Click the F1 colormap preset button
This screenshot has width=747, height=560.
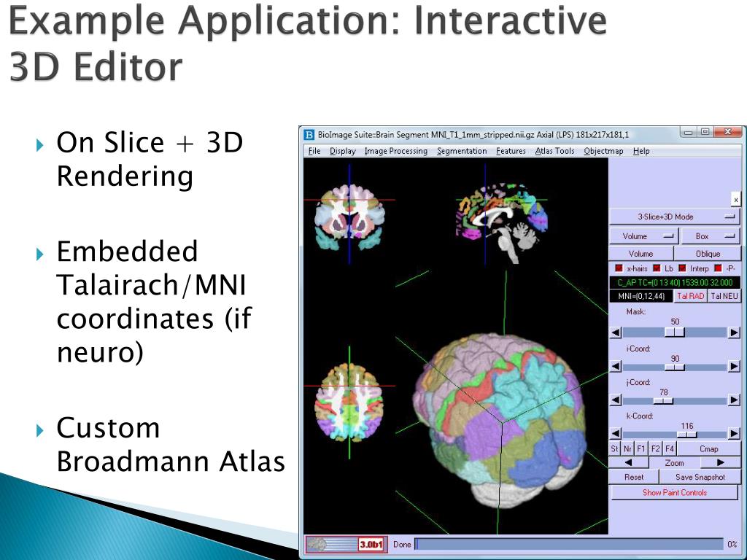(x=641, y=448)
